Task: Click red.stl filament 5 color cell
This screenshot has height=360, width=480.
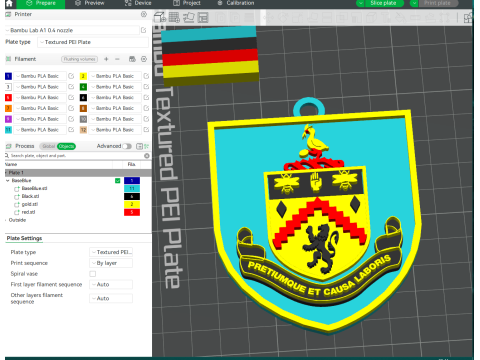Action: tap(132, 212)
